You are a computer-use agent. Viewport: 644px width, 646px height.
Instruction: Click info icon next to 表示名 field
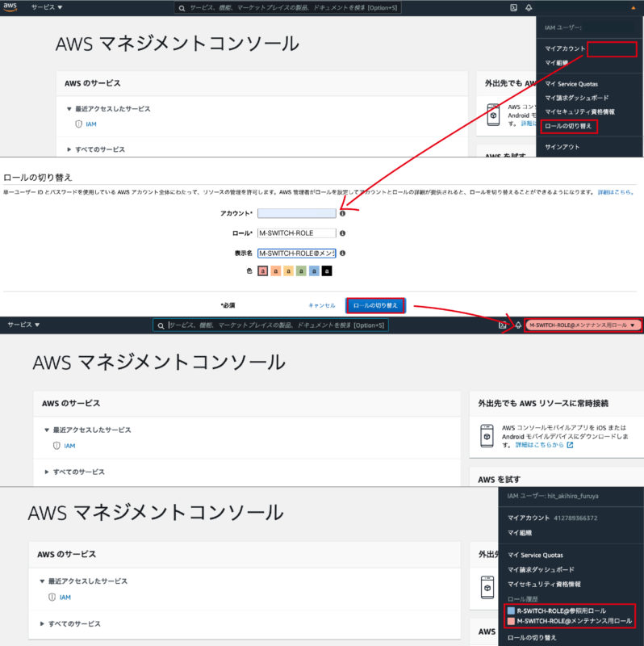(x=343, y=254)
